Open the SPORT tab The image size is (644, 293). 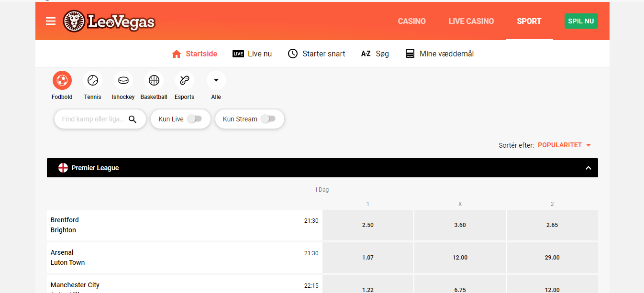point(529,21)
